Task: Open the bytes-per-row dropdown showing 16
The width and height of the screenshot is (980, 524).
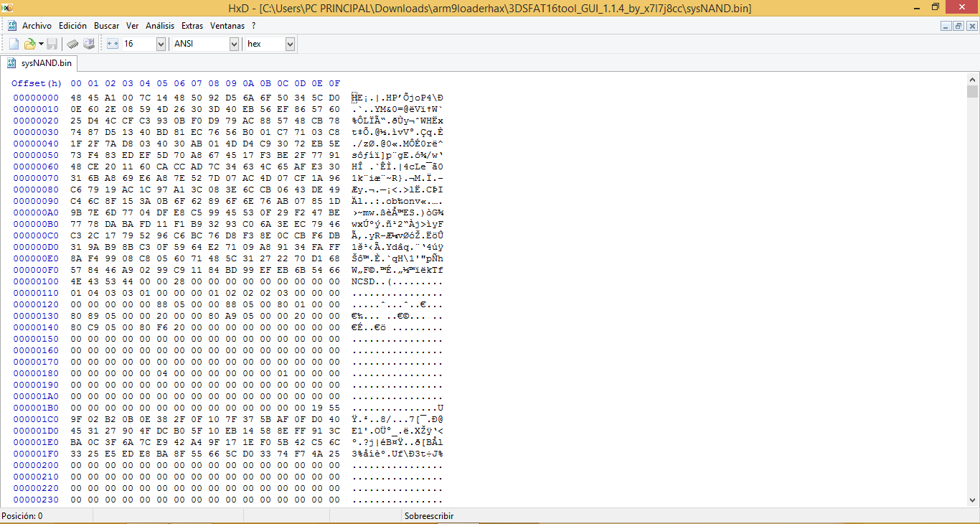Action: pyautogui.click(x=161, y=44)
